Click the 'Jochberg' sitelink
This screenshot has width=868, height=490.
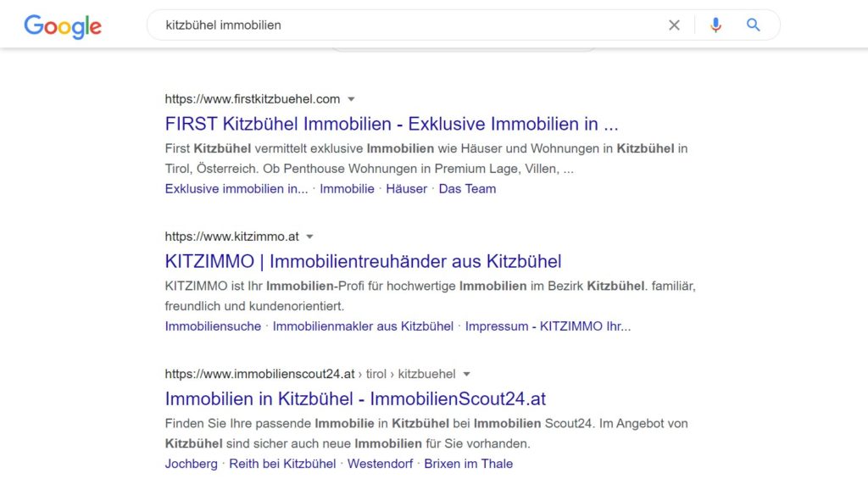(192, 464)
